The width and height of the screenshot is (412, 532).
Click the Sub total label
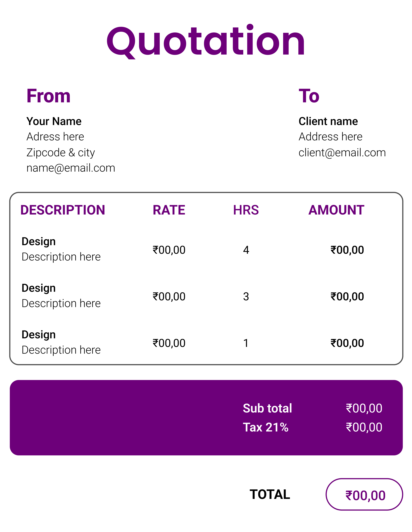pos(267,408)
